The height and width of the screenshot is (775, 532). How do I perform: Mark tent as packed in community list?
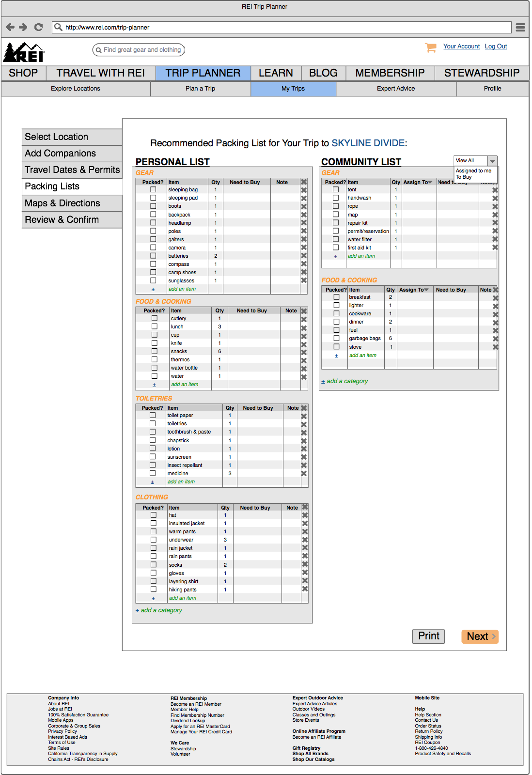336,189
